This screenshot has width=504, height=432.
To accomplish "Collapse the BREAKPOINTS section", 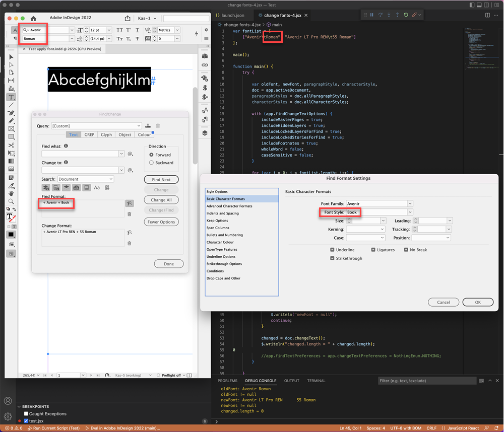I will 19,406.
